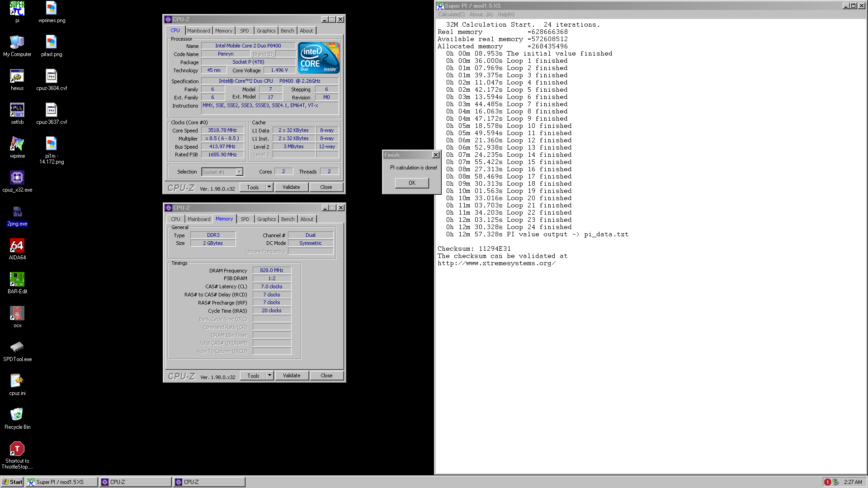Click the Super PI window title icon
868x488 pixels.
pyautogui.click(x=440, y=6)
